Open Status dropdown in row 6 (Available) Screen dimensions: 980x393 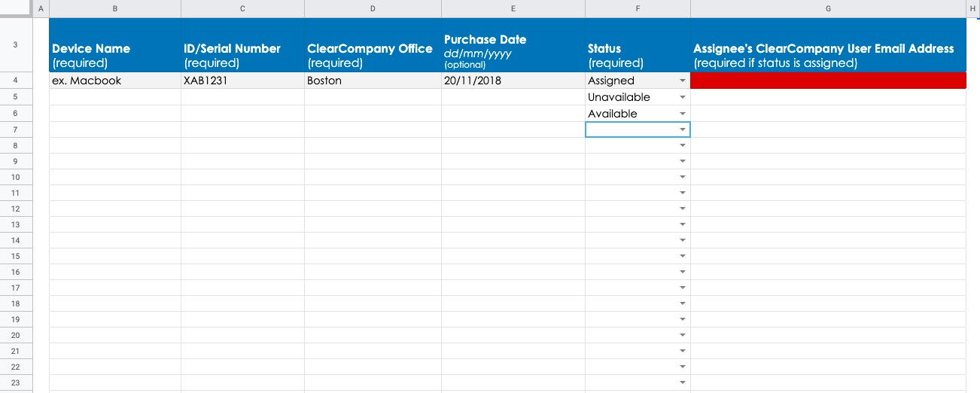click(683, 114)
